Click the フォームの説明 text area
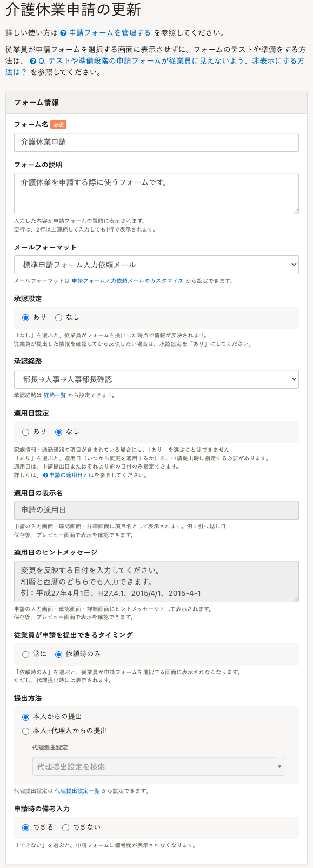313x868 pixels. (156, 193)
